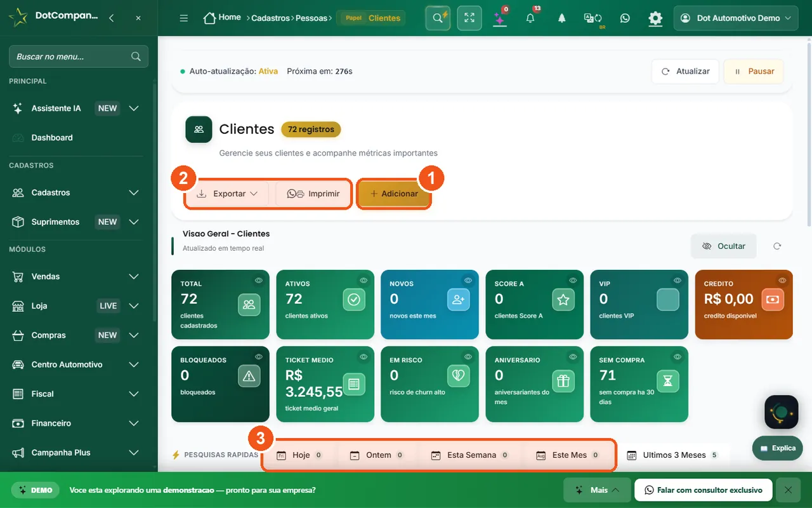The width and height of the screenshot is (812, 508).
Task: Click Em Risco broken heart icon
Action: coord(459,376)
